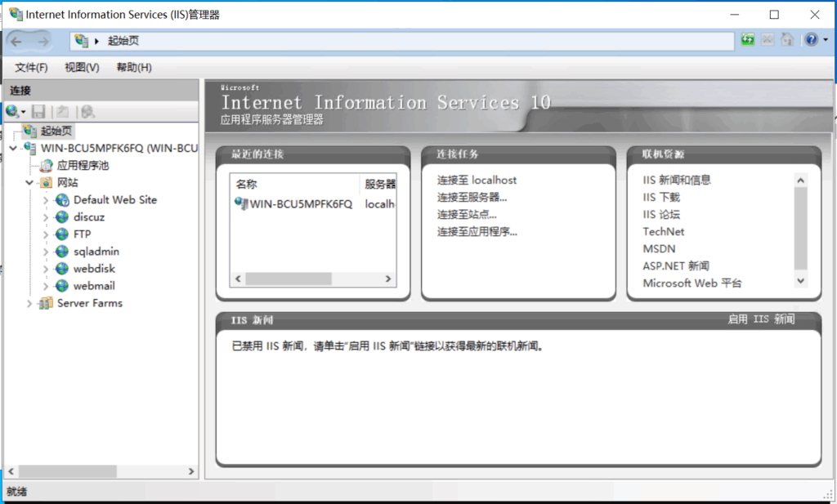This screenshot has width=837, height=504.
Task: Click the 启用 IIS 新闻 link
Action: pyautogui.click(x=761, y=319)
